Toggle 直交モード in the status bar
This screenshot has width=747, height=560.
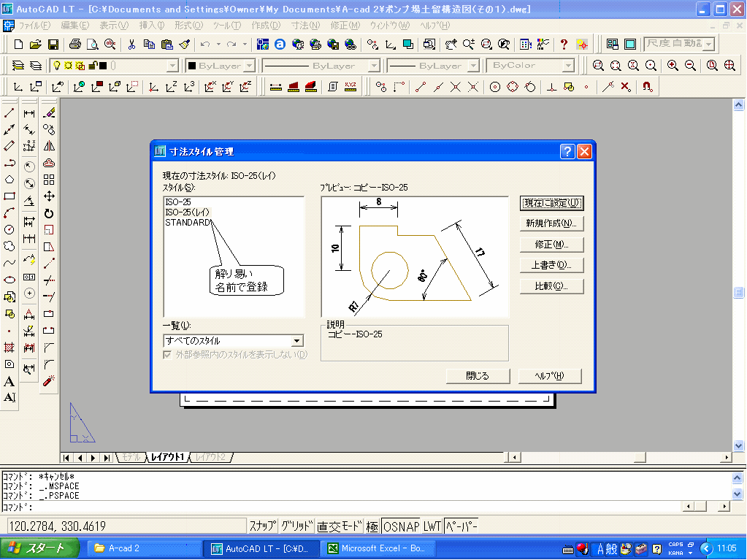pos(340,526)
